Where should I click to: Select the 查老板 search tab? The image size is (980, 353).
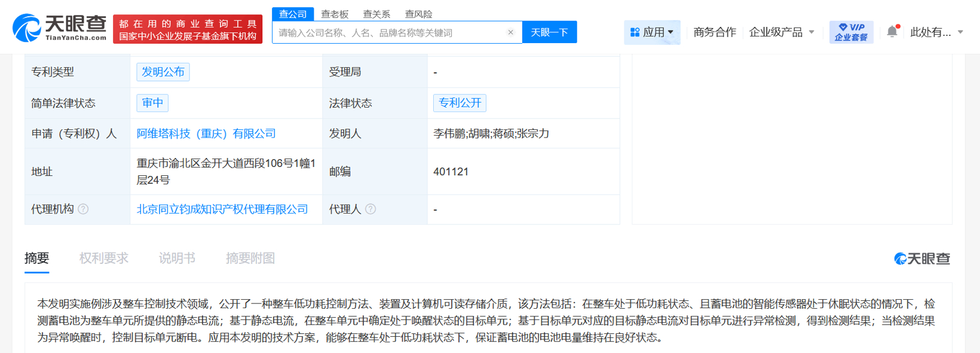335,14
